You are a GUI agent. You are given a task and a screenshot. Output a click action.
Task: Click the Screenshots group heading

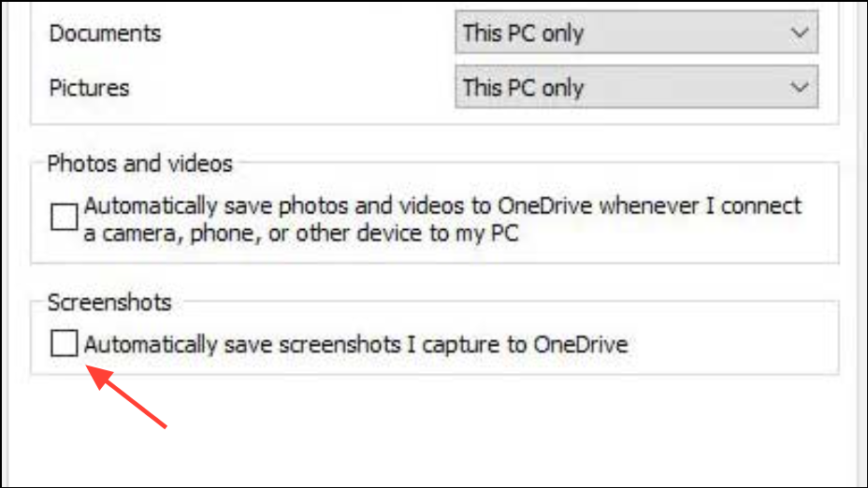pyautogui.click(x=109, y=303)
